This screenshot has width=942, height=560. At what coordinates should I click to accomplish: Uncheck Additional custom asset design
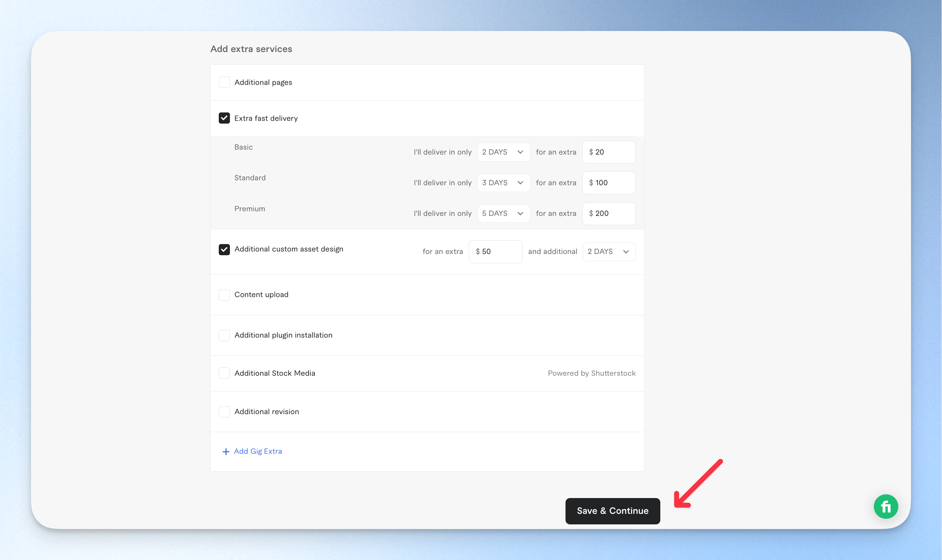224,249
